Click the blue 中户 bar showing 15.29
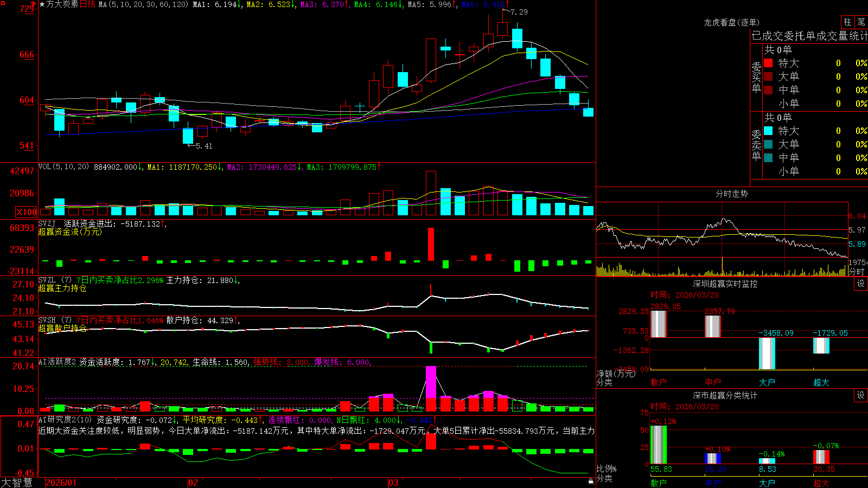 pos(713,459)
